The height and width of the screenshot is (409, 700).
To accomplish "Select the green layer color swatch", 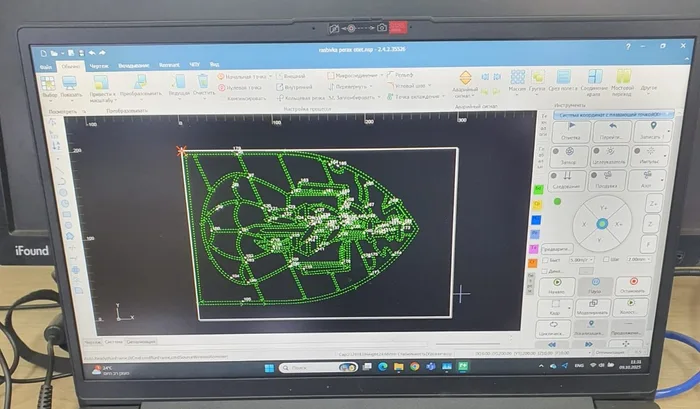I will click(x=538, y=188).
